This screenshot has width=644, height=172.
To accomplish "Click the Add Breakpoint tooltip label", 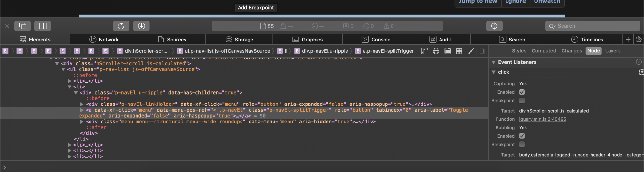I will coord(256,8).
